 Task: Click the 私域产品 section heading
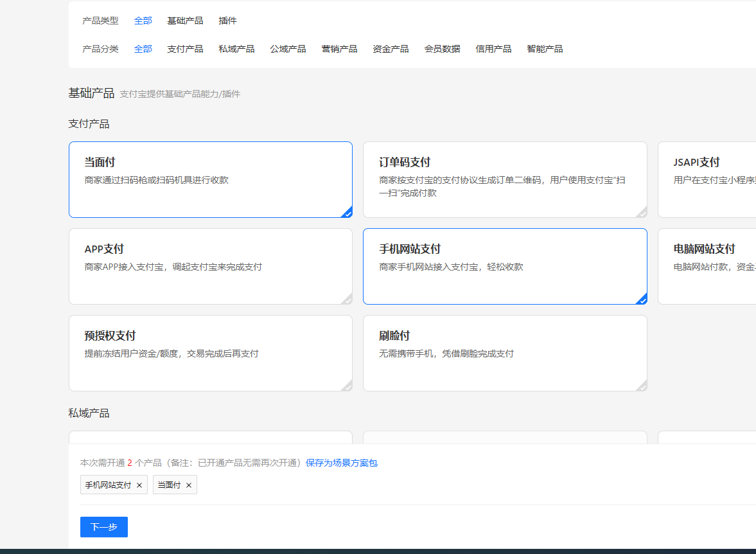pos(89,413)
